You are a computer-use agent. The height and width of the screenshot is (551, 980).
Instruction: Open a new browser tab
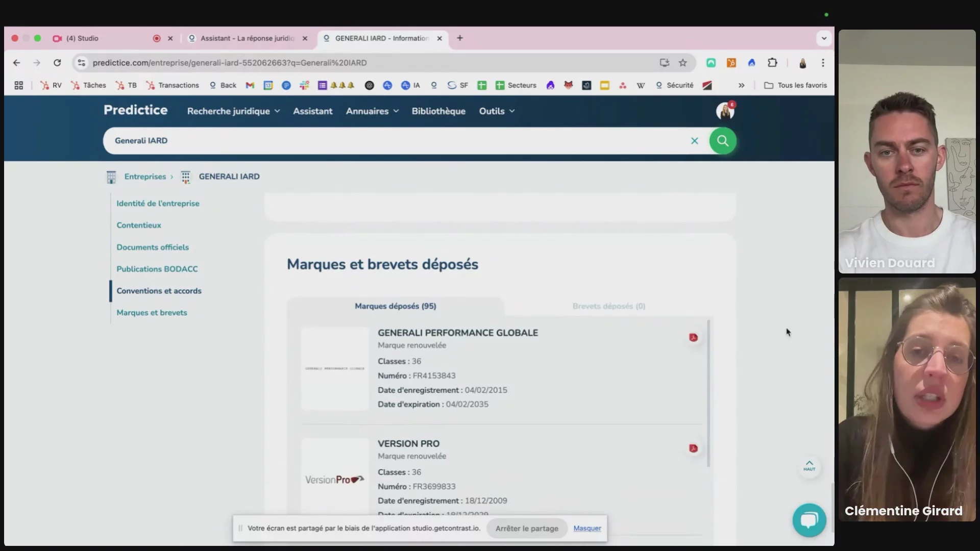click(x=460, y=38)
